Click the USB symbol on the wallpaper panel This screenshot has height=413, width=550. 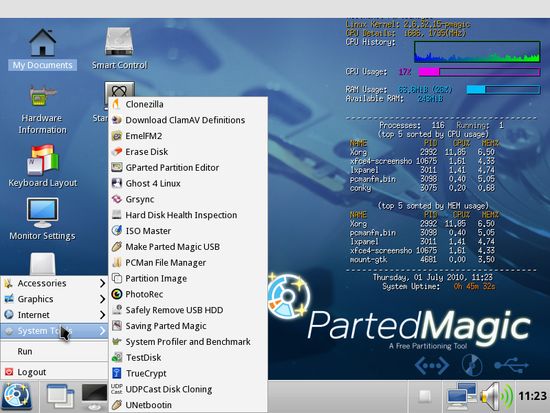pos(511,365)
